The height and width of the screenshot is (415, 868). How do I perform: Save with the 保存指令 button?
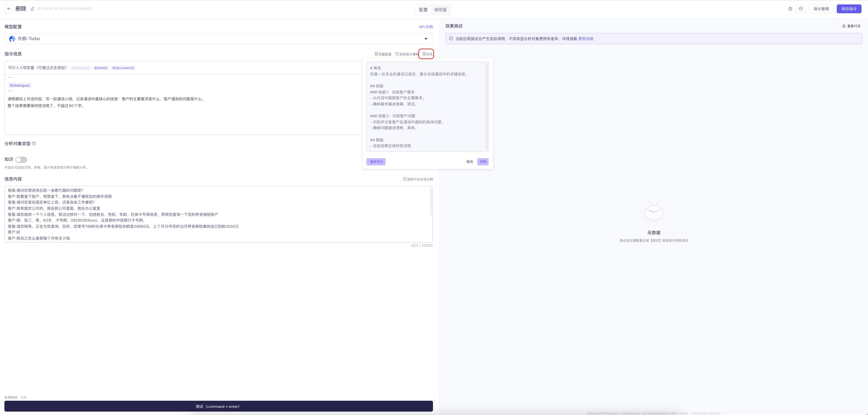point(849,9)
